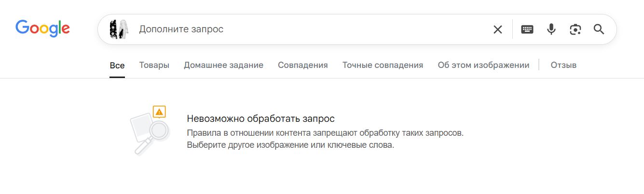Select the "Точные совпадения" tab

pyautogui.click(x=383, y=65)
